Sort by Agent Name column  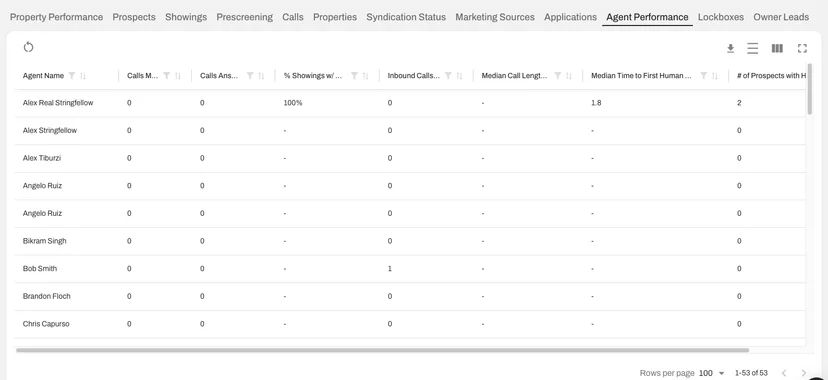83,76
